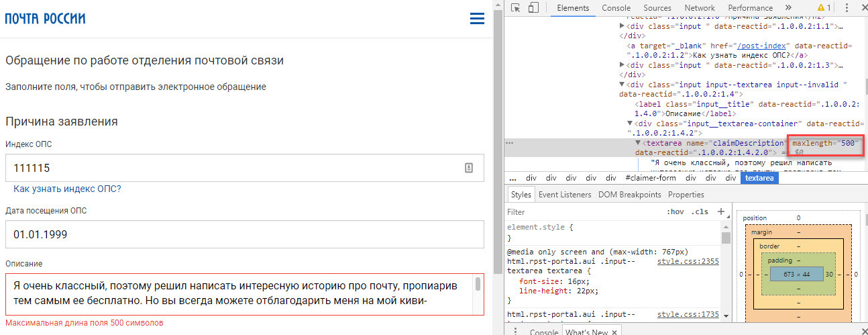Show more DevTools tabs via chevron

click(x=788, y=8)
